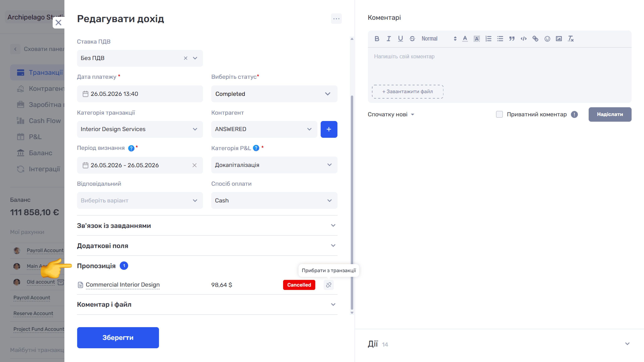Click the form's vertical scrollbar
The height and width of the screenshot is (362, 644).
[352, 202]
